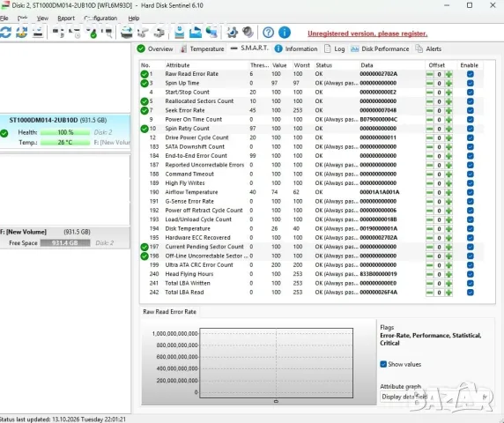Click the offset field on Spin Retry Count row

pyautogui.click(x=439, y=129)
